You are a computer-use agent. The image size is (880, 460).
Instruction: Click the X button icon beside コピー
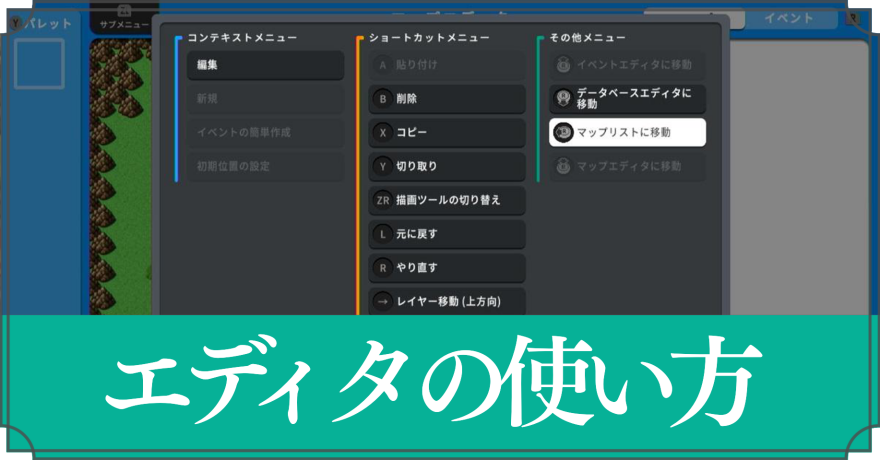383,132
